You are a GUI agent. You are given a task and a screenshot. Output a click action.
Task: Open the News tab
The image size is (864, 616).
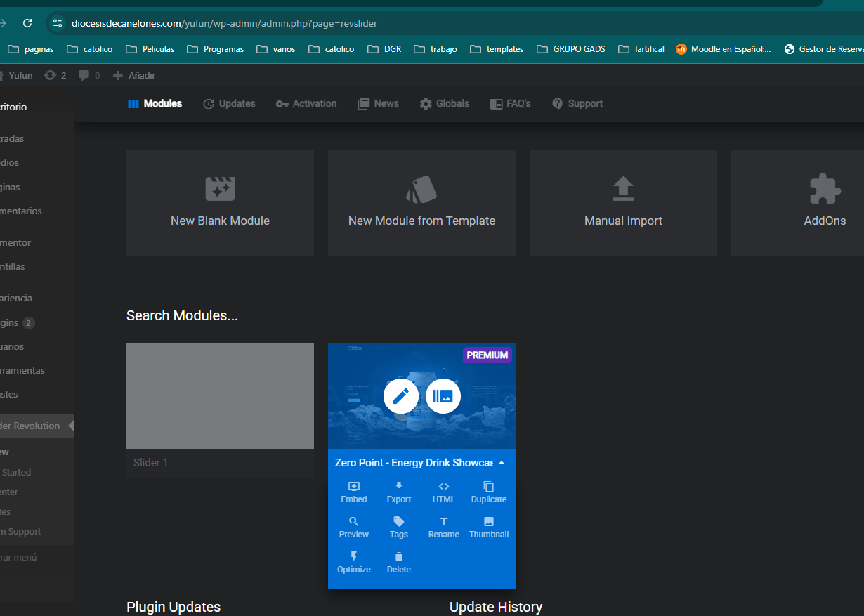click(378, 104)
